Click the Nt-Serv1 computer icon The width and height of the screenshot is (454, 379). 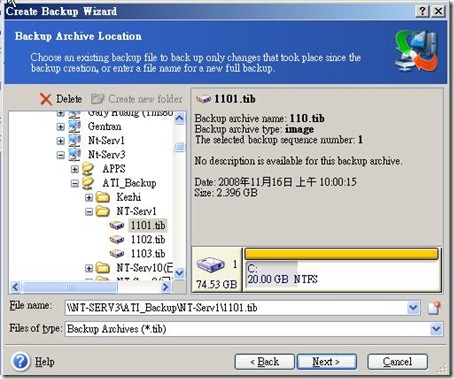coord(74,140)
